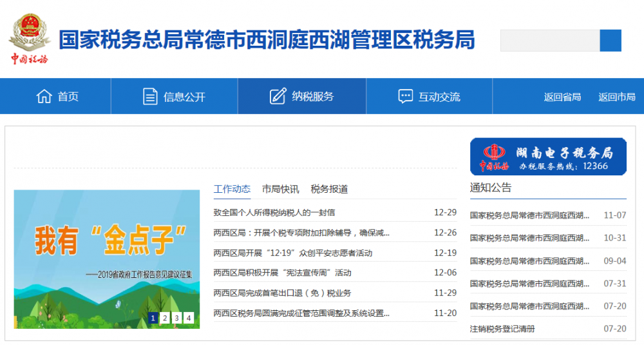
Task: Open article 致全国个人所得税纳税人的一封信
Action: (x=274, y=213)
